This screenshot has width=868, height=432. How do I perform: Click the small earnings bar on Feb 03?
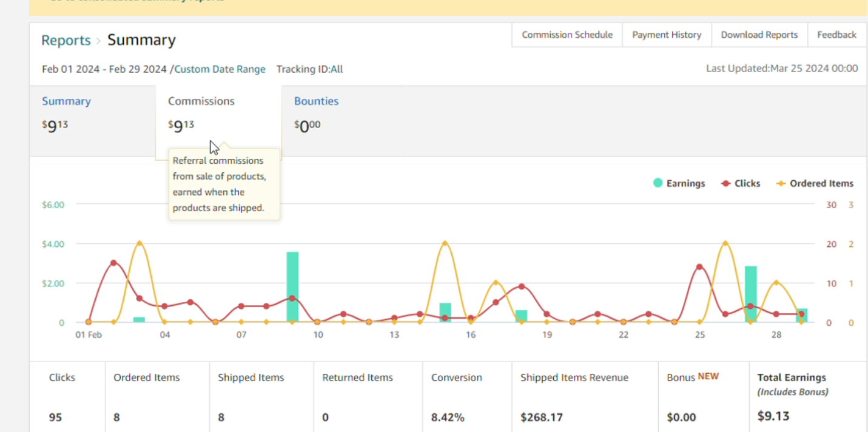point(140,320)
